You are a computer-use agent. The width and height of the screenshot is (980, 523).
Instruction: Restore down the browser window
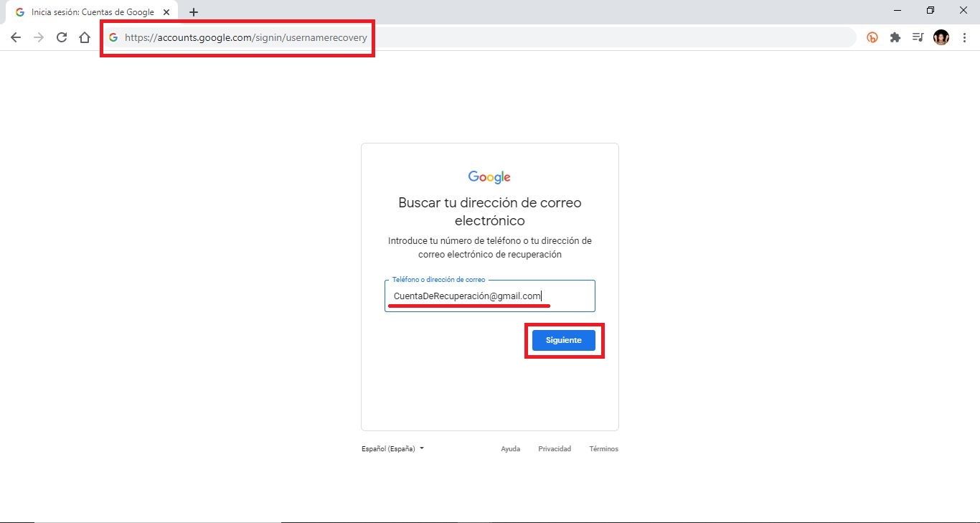930,10
